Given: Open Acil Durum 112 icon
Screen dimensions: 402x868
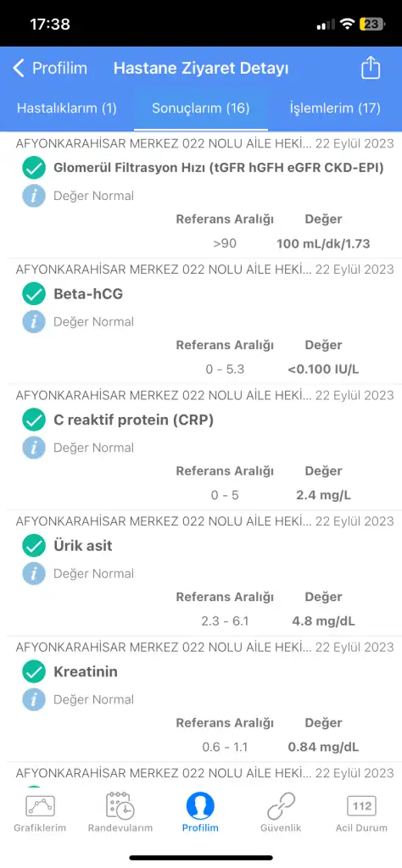Looking at the screenshot, I should click(x=361, y=806).
